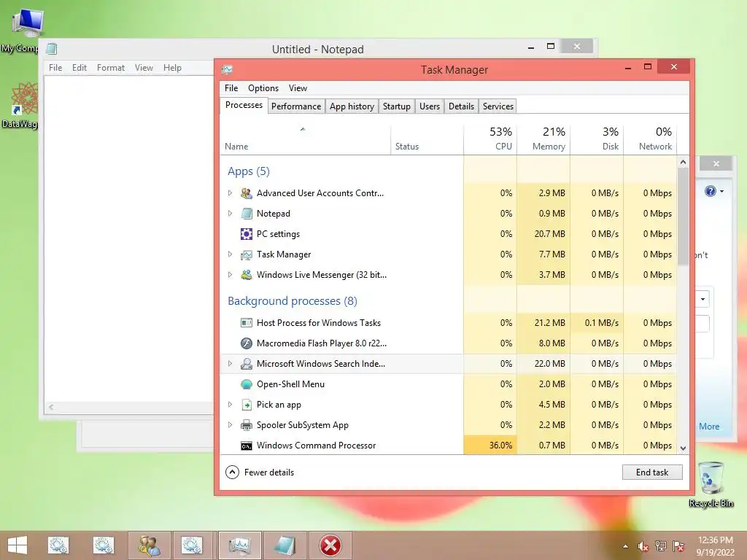
Task: Expand the Notepad process group
Action: pyautogui.click(x=230, y=214)
